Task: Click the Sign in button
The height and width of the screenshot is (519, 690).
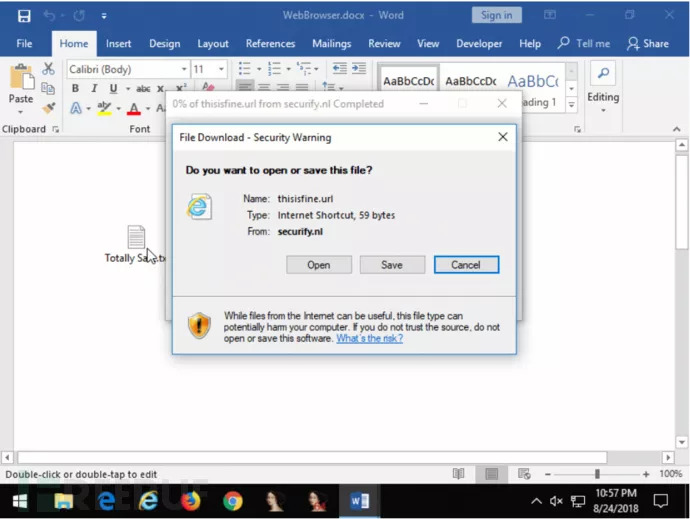Action: point(496,15)
